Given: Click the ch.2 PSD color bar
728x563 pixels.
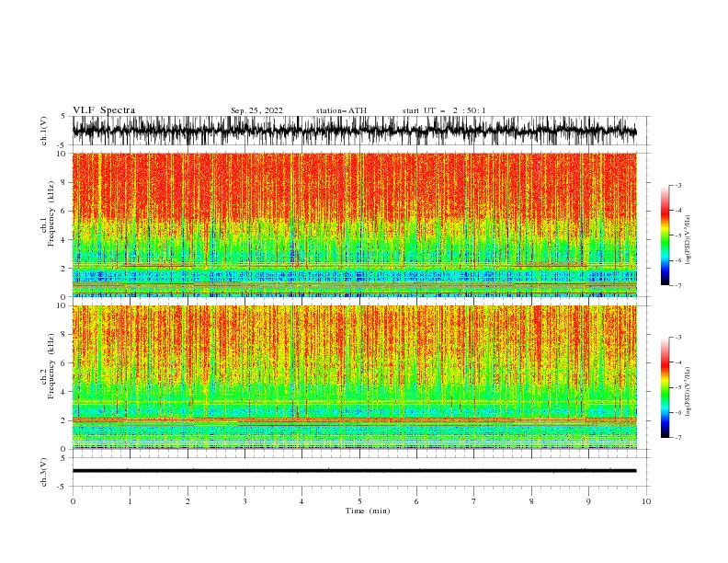Looking at the screenshot, I should point(665,387).
